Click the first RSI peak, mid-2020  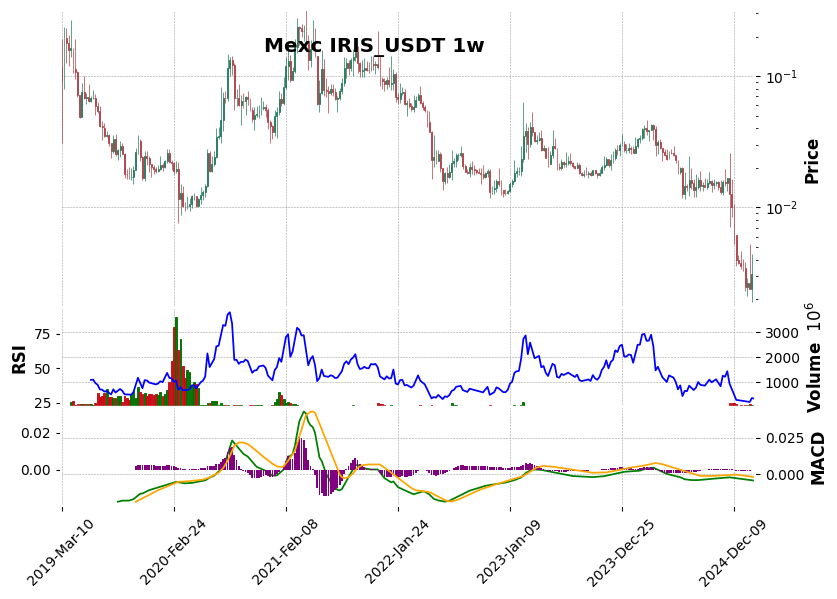point(230,313)
